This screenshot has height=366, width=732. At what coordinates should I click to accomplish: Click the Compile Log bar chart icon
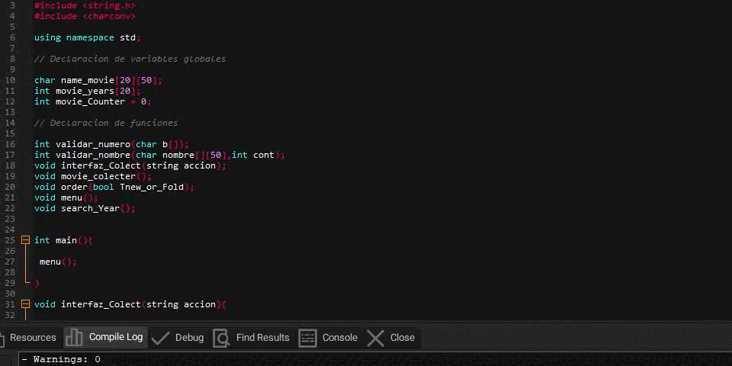[74, 338]
